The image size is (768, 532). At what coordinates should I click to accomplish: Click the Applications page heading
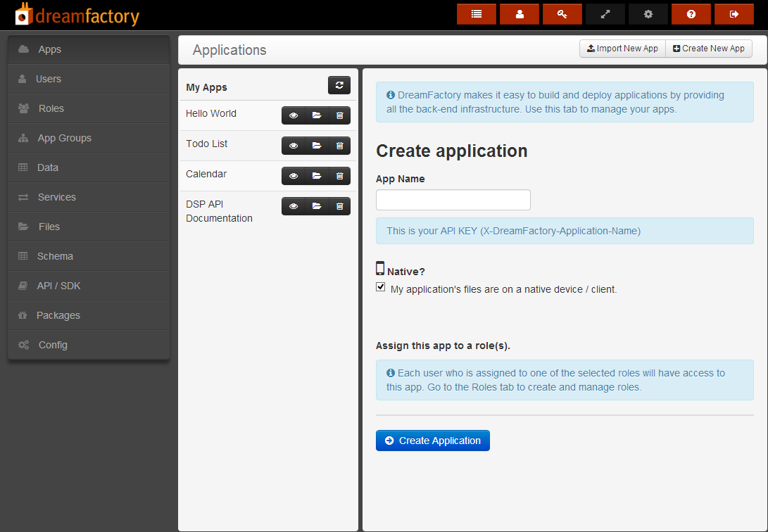(229, 50)
